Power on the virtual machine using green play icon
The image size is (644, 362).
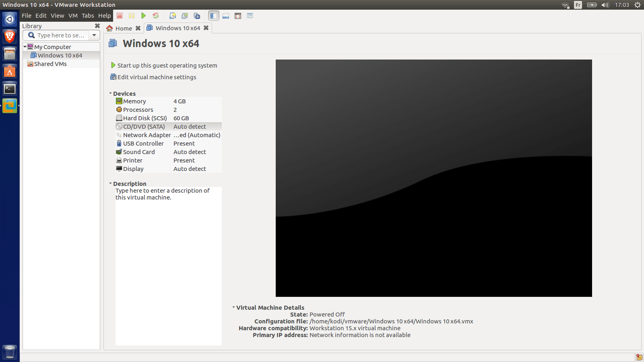point(144,16)
